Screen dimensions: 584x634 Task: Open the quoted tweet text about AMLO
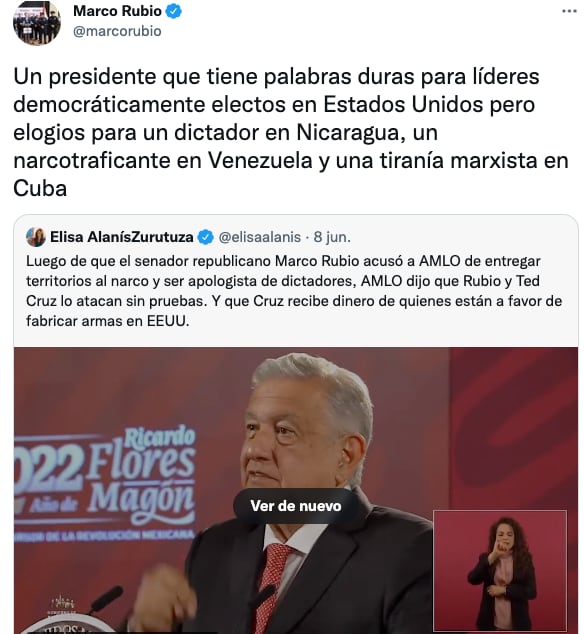(294, 291)
